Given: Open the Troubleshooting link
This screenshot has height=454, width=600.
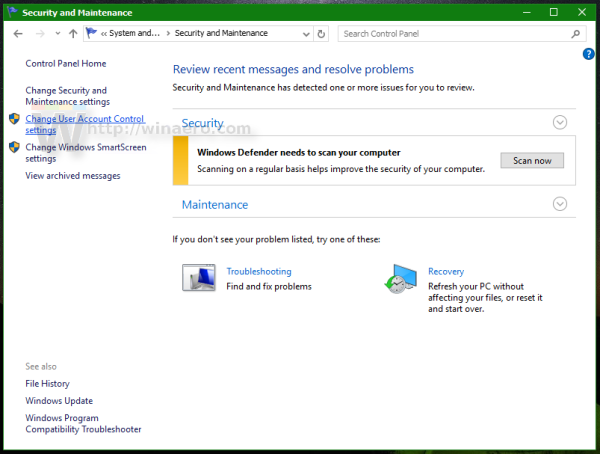Looking at the screenshot, I should tap(259, 271).
